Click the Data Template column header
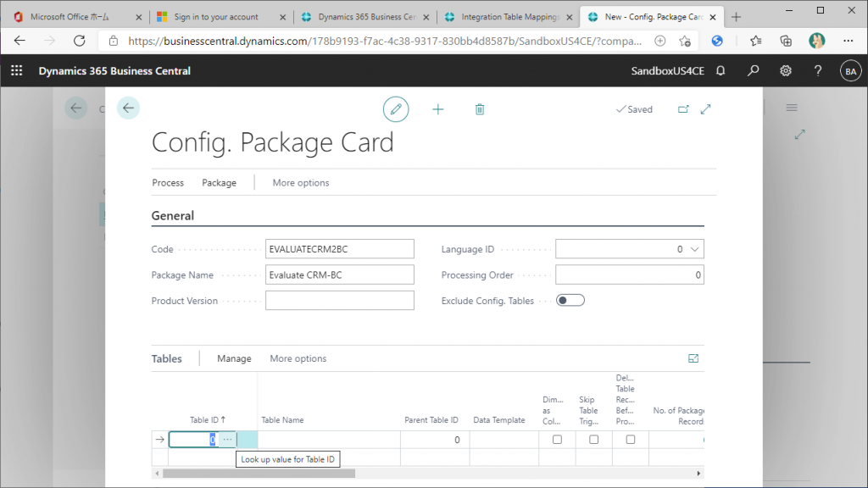 [498, 420]
